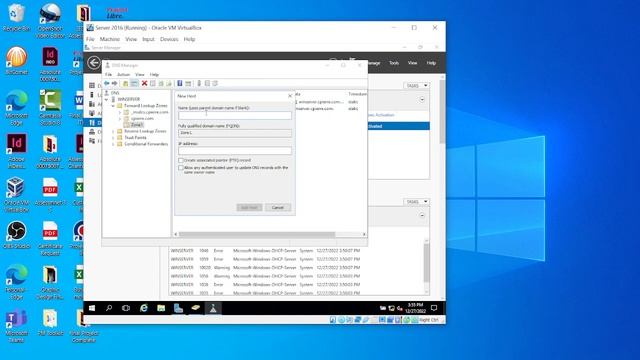Viewport: 640px width, 360px height.
Task: Collapse the Forward Lookup Zones node
Action: point(113,106)
